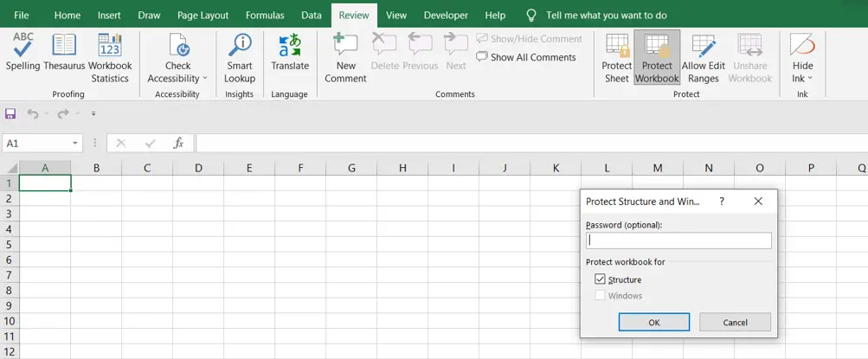Switch to the Home tab

(68, 16)
